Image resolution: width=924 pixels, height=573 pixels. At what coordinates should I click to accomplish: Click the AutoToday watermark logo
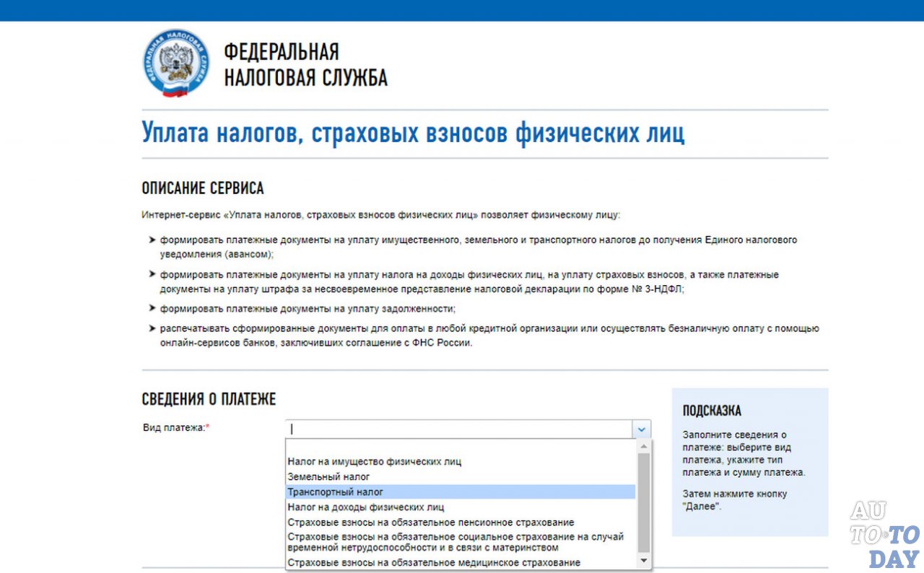[x=883, y=534]
